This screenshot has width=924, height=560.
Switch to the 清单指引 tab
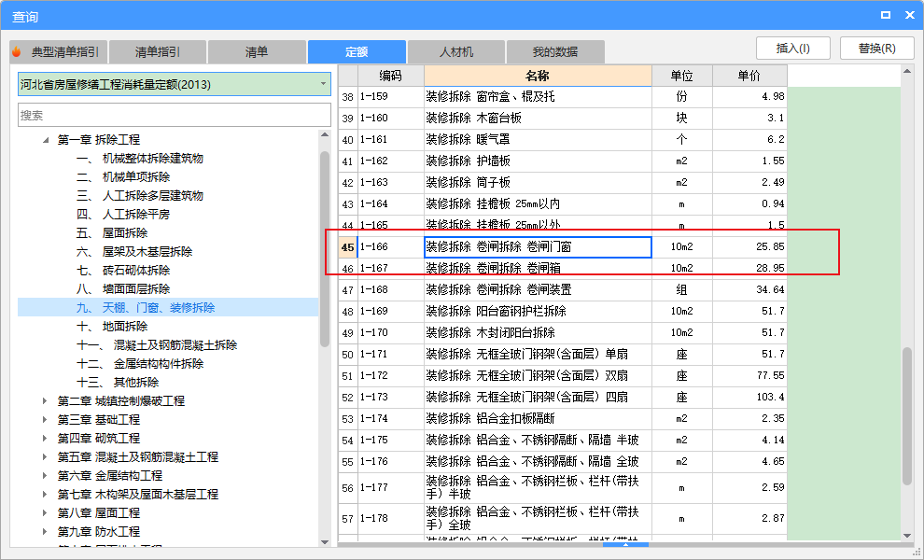158,52
